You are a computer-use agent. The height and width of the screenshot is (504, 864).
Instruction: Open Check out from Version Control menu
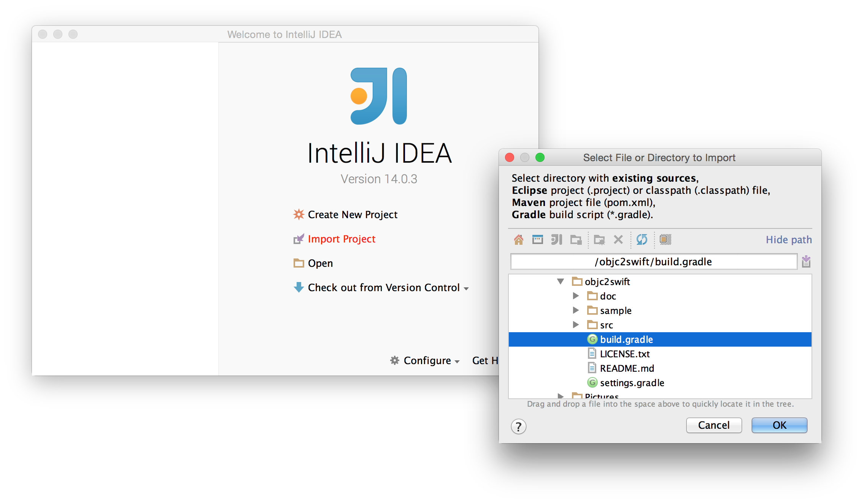pos(383,288)
